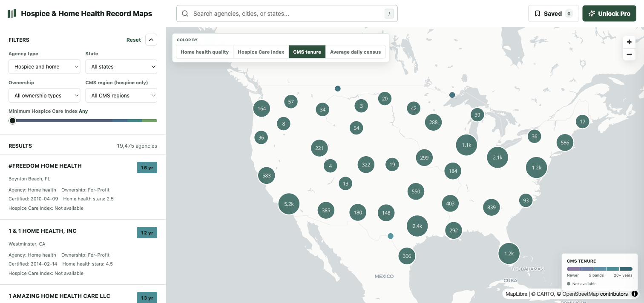Click the Hospice & Home Health Record Maps title
Image resolution: width=644 pixels, height=303 pixels.
tap(86, 14)
